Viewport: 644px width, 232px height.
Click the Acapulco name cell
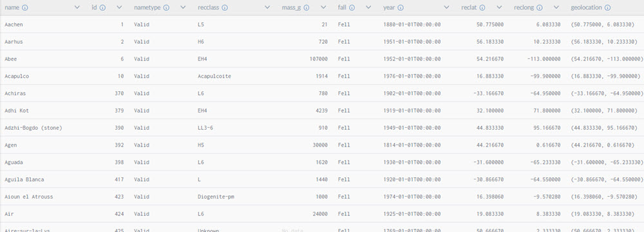point(17,76)
